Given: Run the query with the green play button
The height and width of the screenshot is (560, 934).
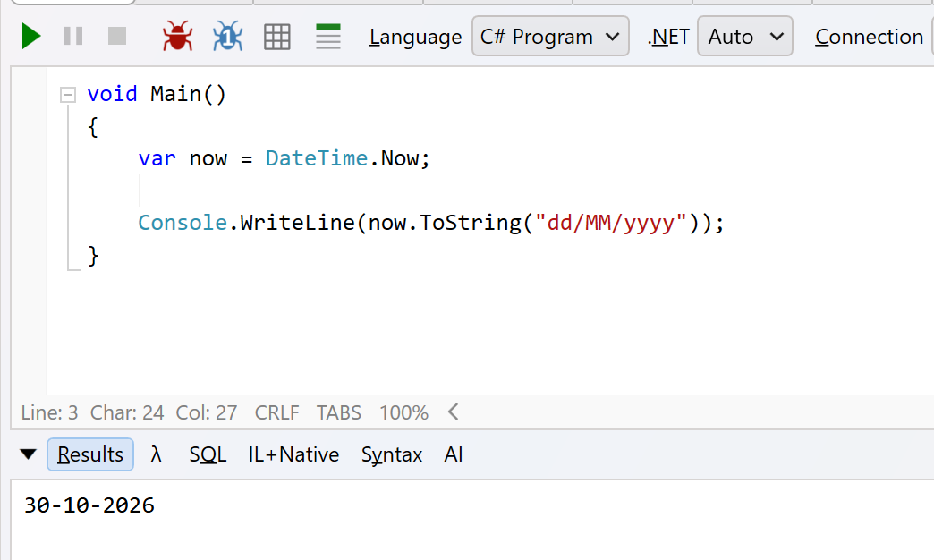Looking at the screenshot, I should click(x=31, y=37).
